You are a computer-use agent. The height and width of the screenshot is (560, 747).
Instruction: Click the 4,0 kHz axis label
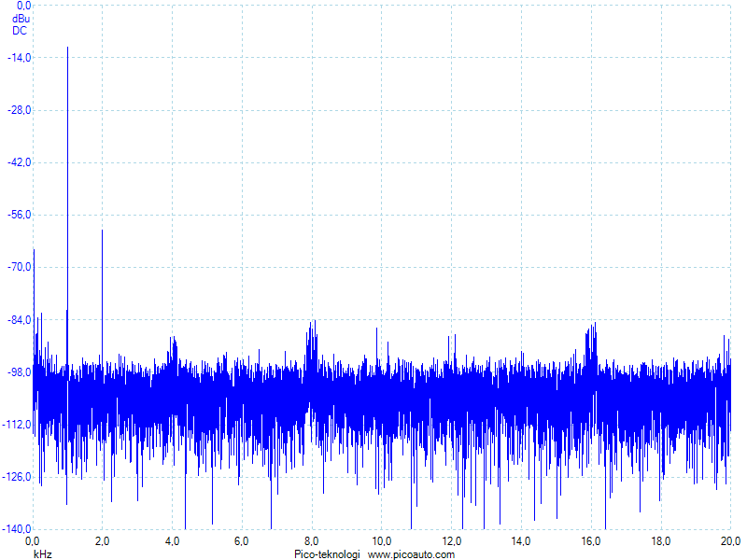click(x=172, y=541)
